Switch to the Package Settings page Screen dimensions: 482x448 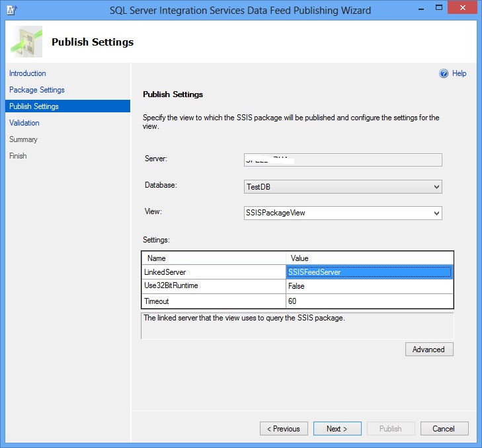37,90
